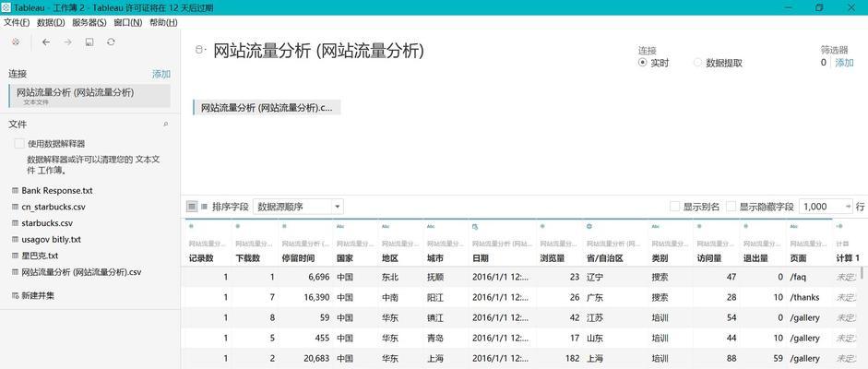Select 网站流量分析 (网站流量分析).csv file

(x=81, y=272)
